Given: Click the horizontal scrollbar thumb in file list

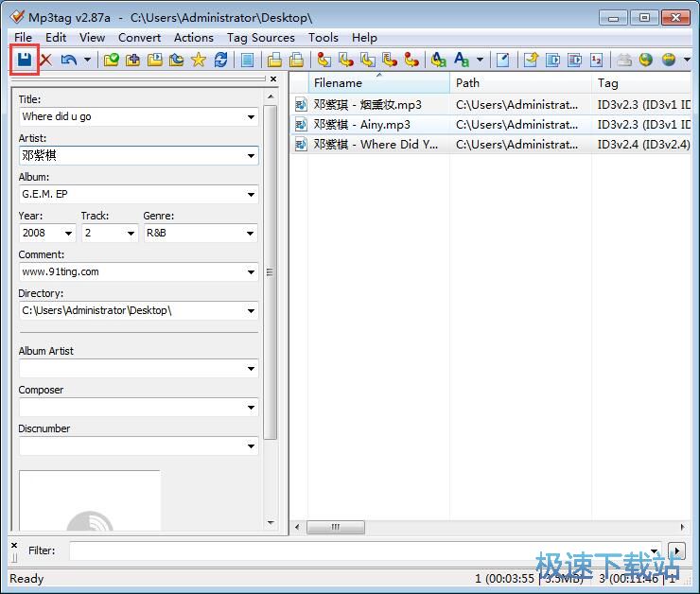Looking at the screenshot, I should 336,527.
